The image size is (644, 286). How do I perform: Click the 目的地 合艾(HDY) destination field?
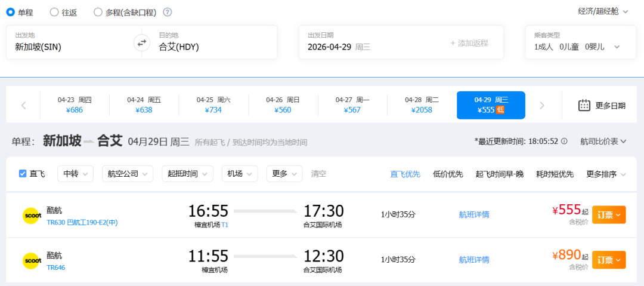click(212, 42)
